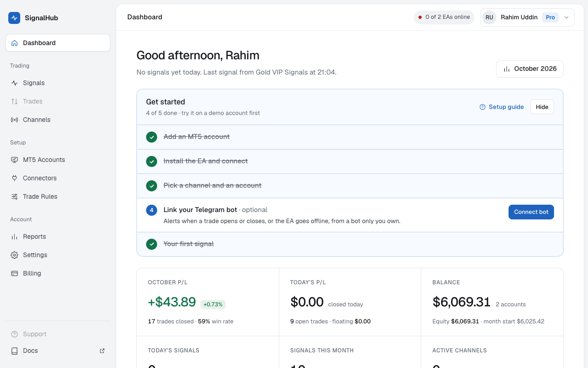Click the checkmark beside Your first signal
Image resolution: width=588 pixels, height=368 pixels.
click(152, 244)
